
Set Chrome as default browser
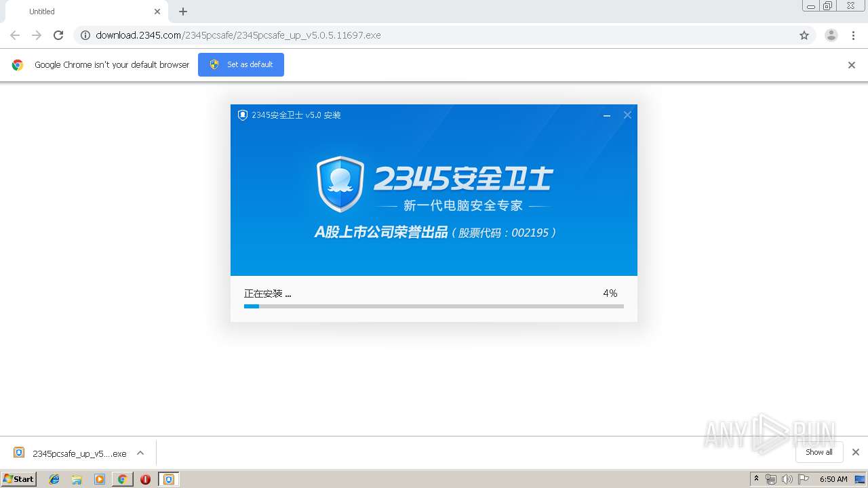241,64
